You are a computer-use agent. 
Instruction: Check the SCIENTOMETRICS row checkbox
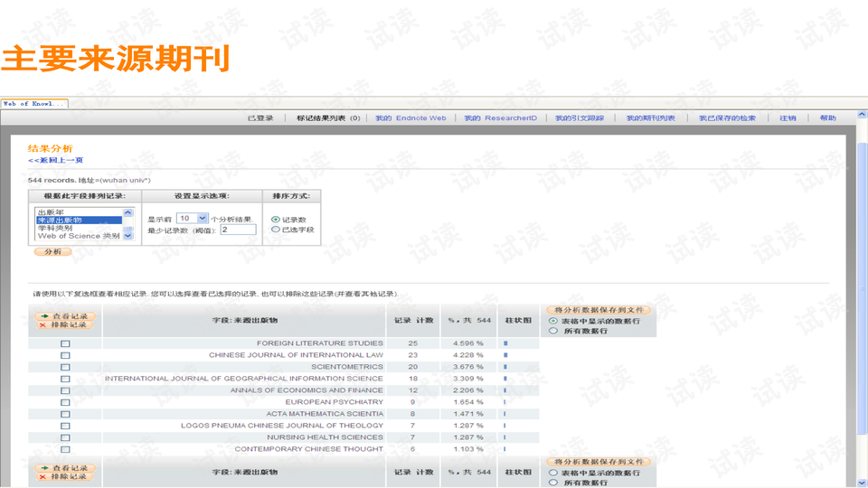(x=65, y=367)
